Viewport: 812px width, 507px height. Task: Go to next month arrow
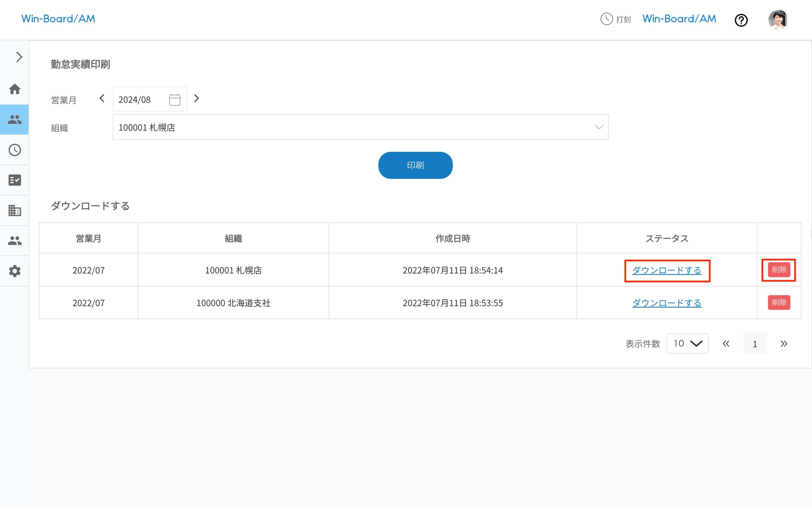[197, 99]
